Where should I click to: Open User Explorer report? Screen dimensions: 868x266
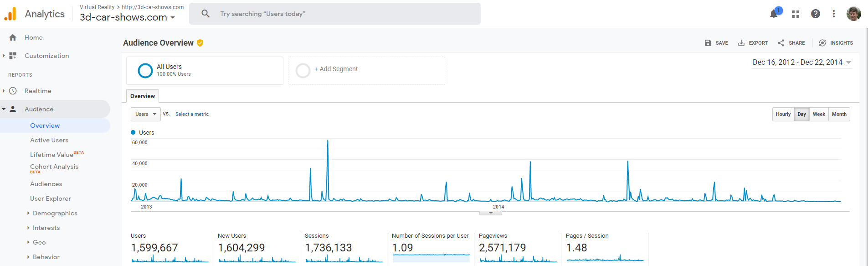[x=51, y=198]
